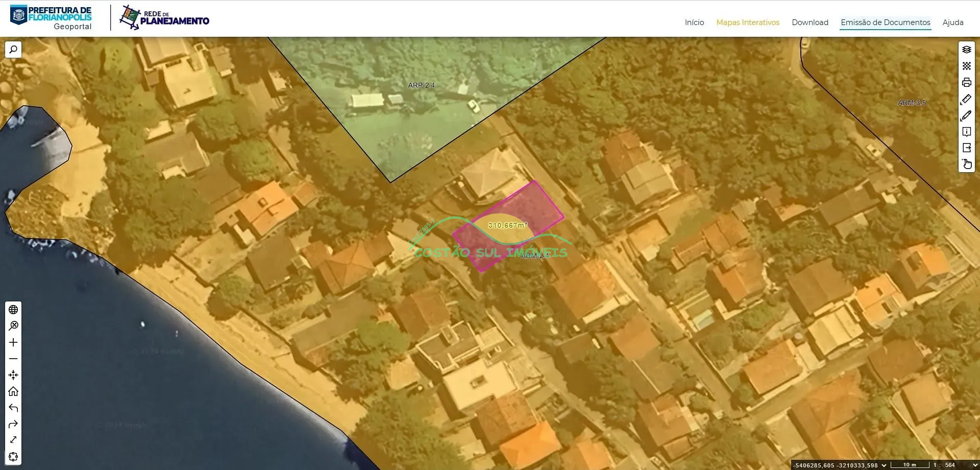Open the Mapas Interativos menu item
Viewport: 980px width, 470px height.
click(x=748, y=22)
